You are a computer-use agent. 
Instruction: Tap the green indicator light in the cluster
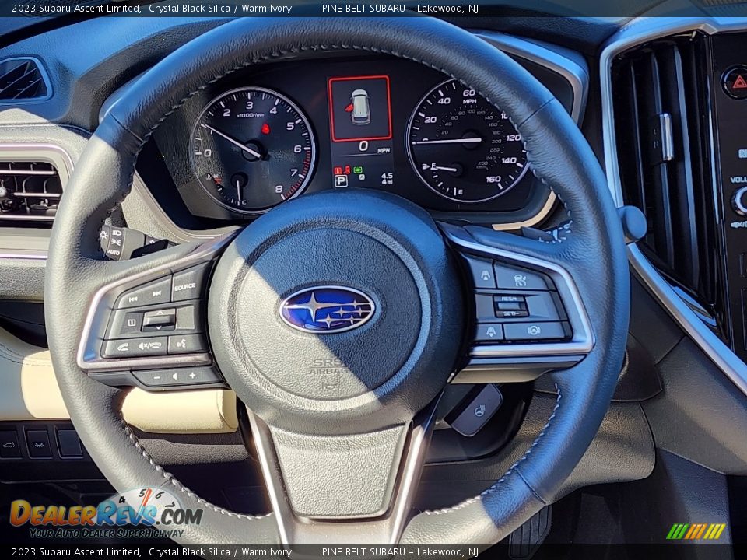pos(358,170)
